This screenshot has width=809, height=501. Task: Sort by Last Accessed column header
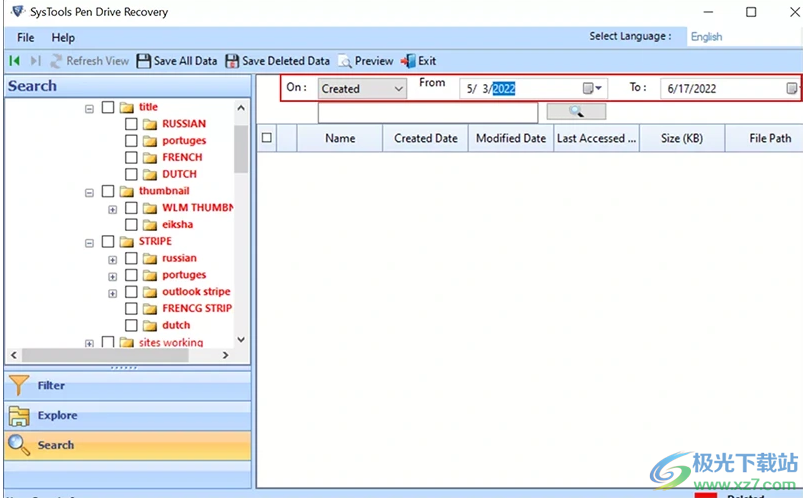[596, 138]
